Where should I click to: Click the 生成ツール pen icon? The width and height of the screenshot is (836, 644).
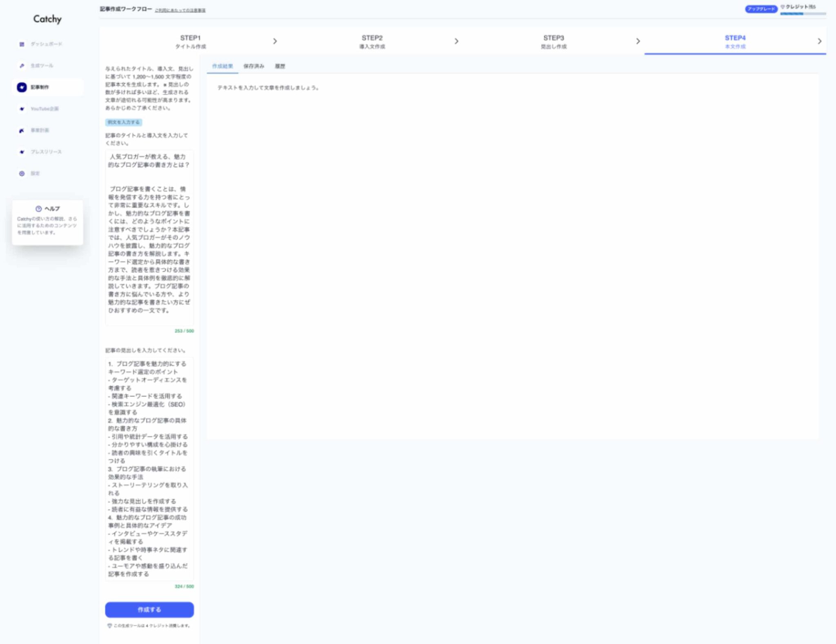point(22,66)
